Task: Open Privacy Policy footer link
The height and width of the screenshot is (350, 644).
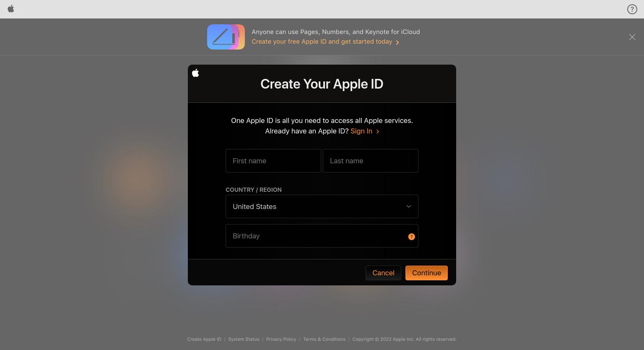Action: point(281,339)
